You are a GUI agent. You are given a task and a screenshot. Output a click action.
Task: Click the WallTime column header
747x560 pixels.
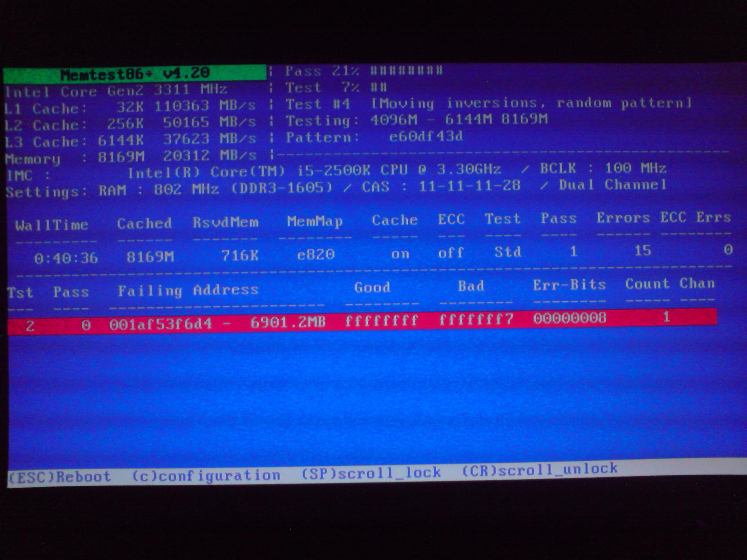pos(52,225)
